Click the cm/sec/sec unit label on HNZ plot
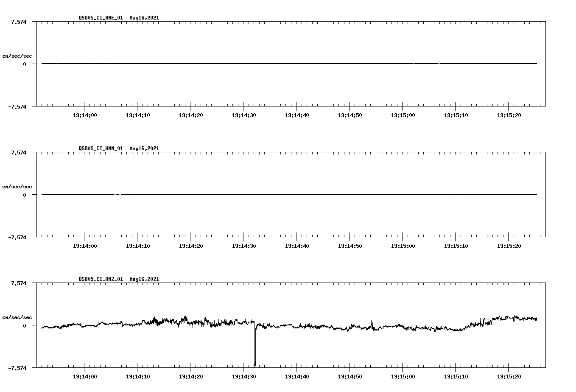This screenshot has width=576, height=392. tap(17, 316)
